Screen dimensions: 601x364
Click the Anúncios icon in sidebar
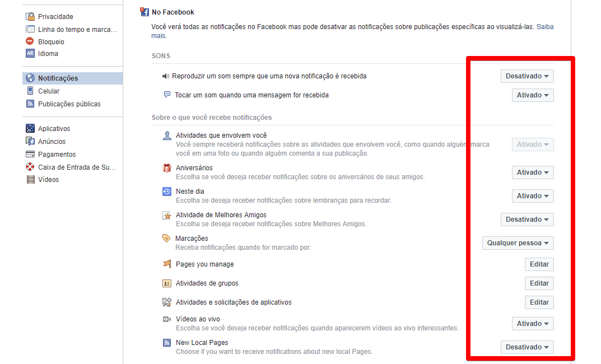(x=30, y=141)
